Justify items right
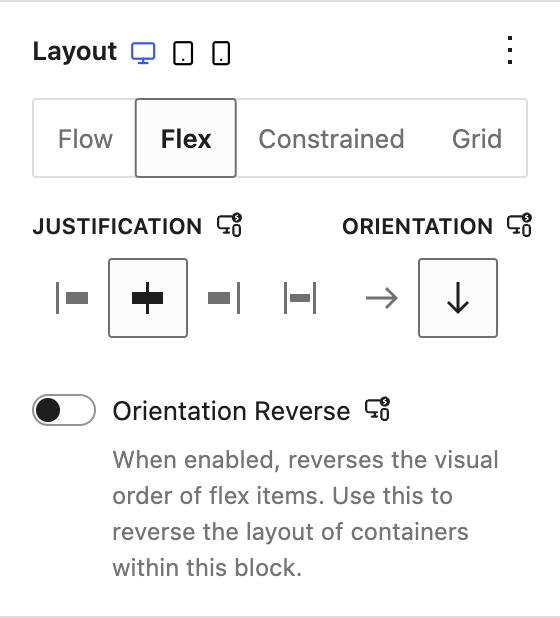This screenshot has width=560, height=618. tap(223, 298)
